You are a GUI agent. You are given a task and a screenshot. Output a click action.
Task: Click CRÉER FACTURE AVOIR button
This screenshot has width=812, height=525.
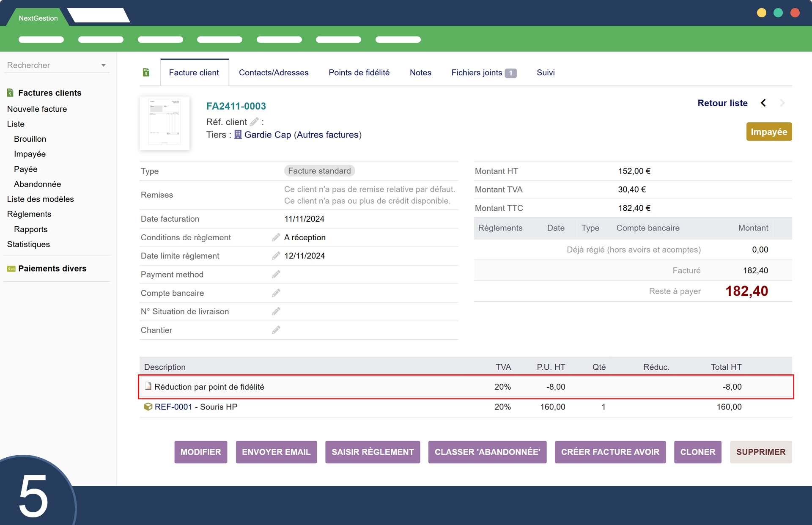tap(610, 452)
